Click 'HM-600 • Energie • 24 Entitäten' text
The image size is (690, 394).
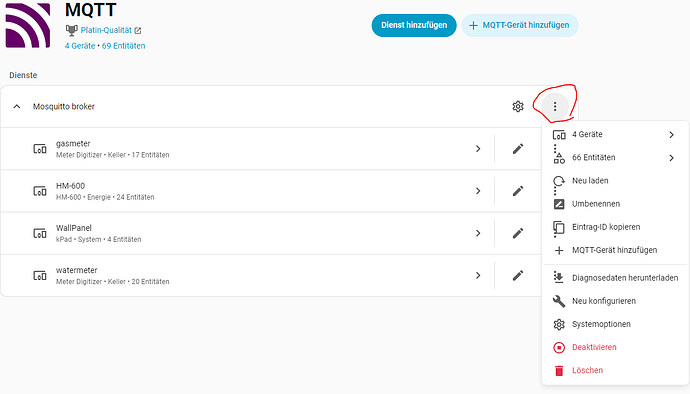click(x=105, y=197)
